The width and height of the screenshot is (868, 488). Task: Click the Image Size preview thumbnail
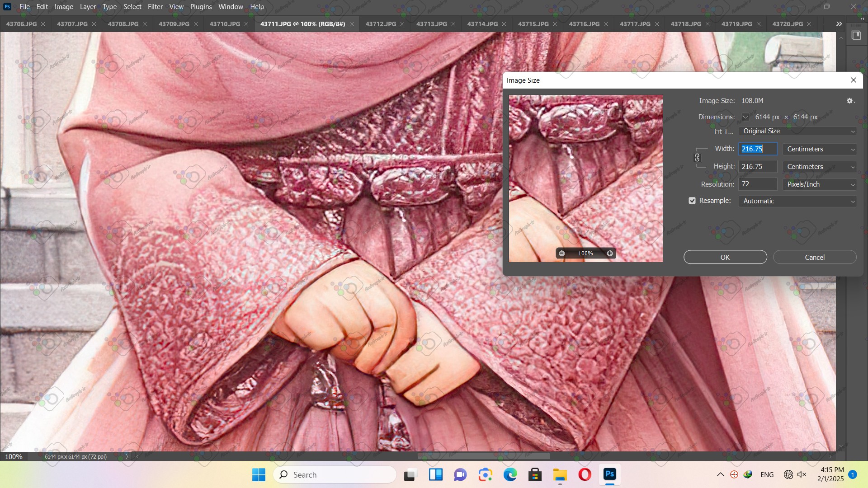(x=586, y=178)
